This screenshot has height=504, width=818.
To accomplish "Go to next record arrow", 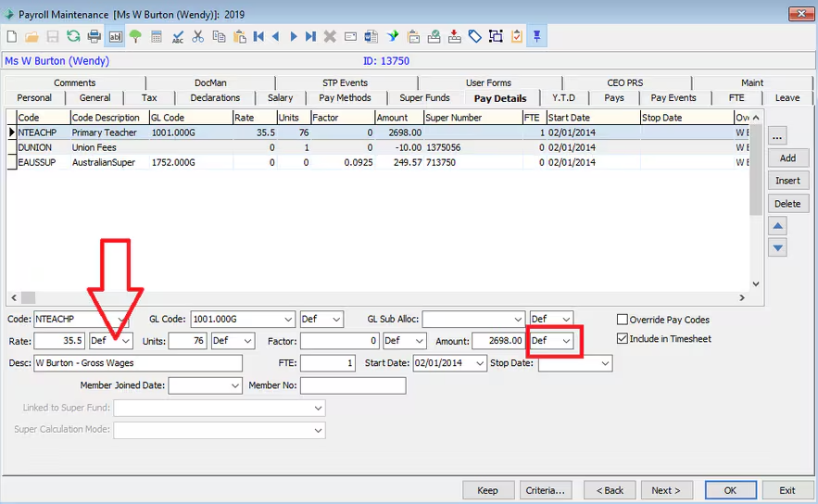I will pos(293,36).
